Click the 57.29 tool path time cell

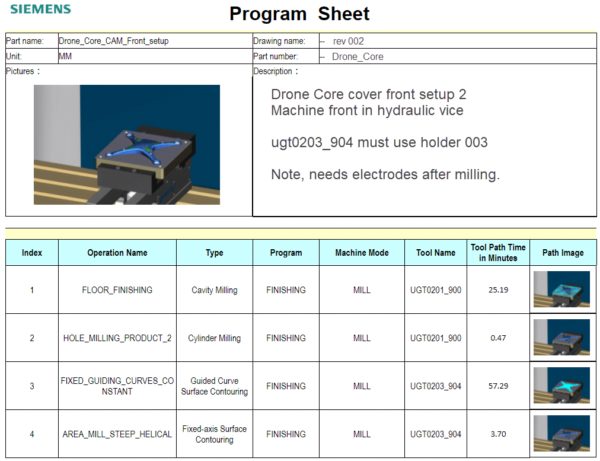tap(498, 386)
